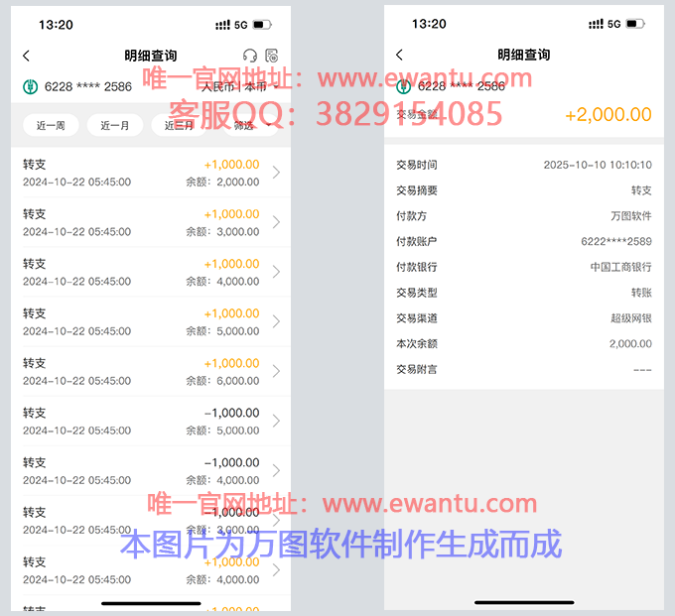Tap home indicator bar on the detail screen
Screen dimensions: 675x616
click(524, 603)
